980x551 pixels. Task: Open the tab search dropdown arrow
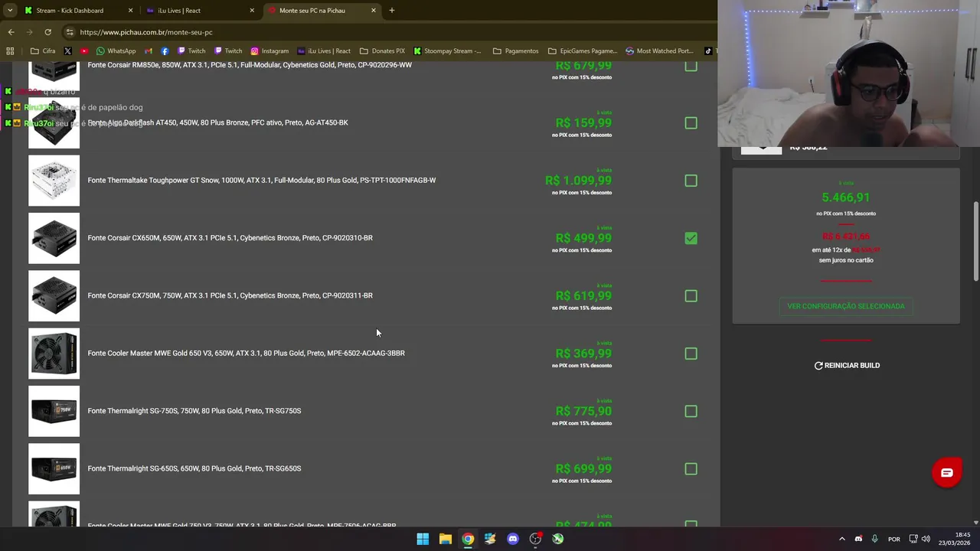click(x=10, y=11)
